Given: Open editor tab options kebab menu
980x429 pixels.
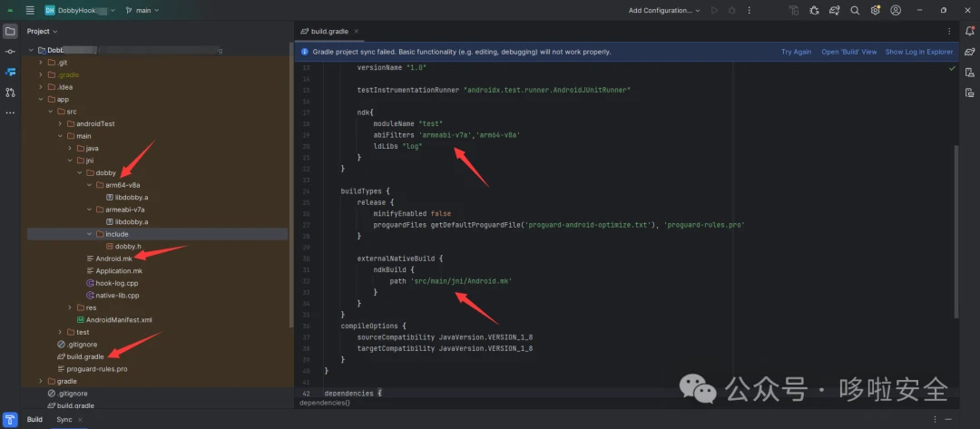Looking at the screenshot, I should point(950,31).
